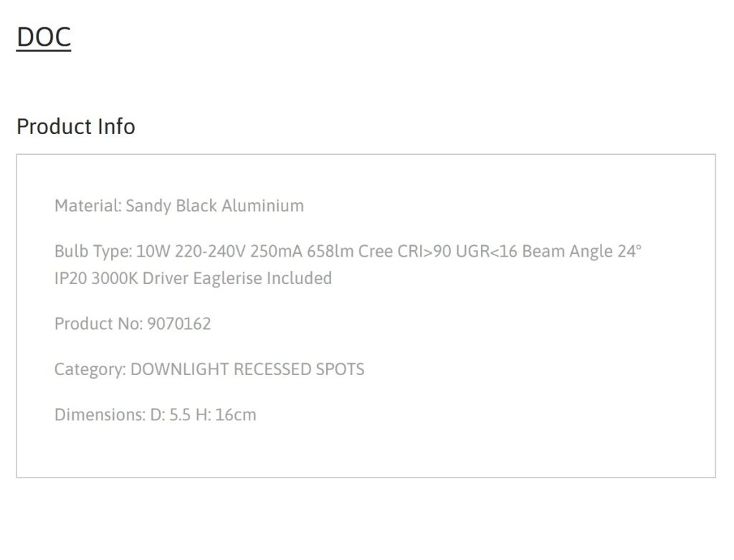Screen dimensions: 734x560
Task: Click the Bulb Type specification text
Action: [x=348, y=265]
